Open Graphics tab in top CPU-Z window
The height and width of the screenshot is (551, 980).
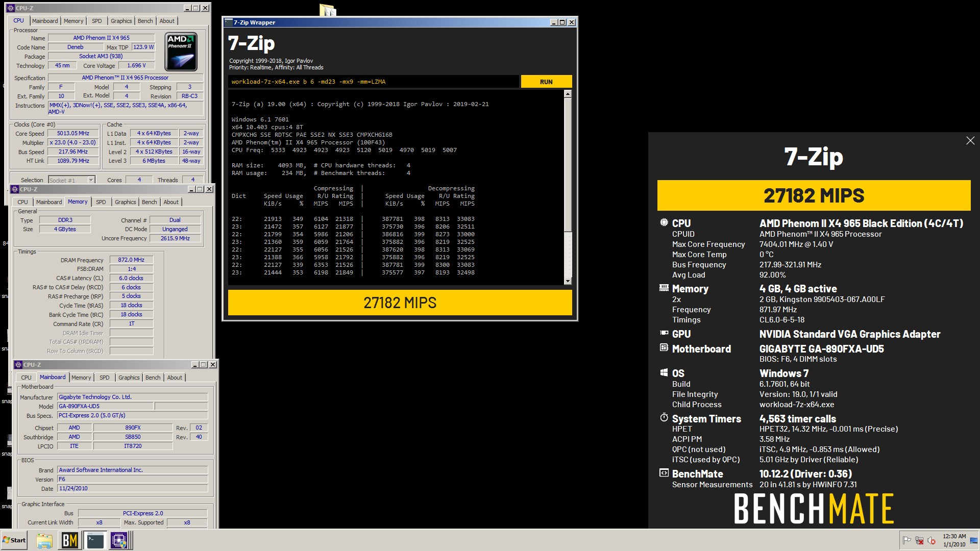[x=121, y=21]
